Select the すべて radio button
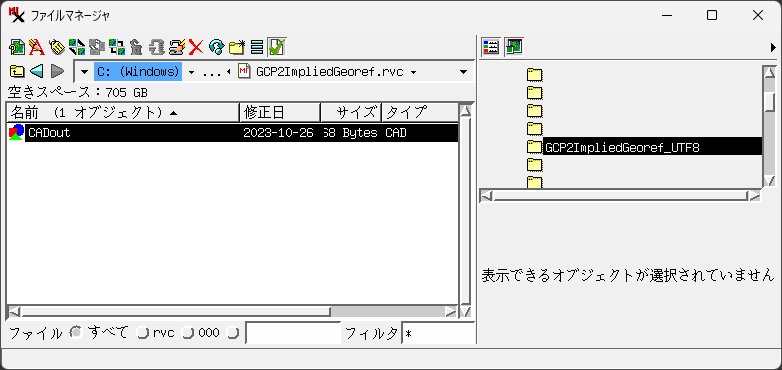782x370 pixels. (76, 333)
